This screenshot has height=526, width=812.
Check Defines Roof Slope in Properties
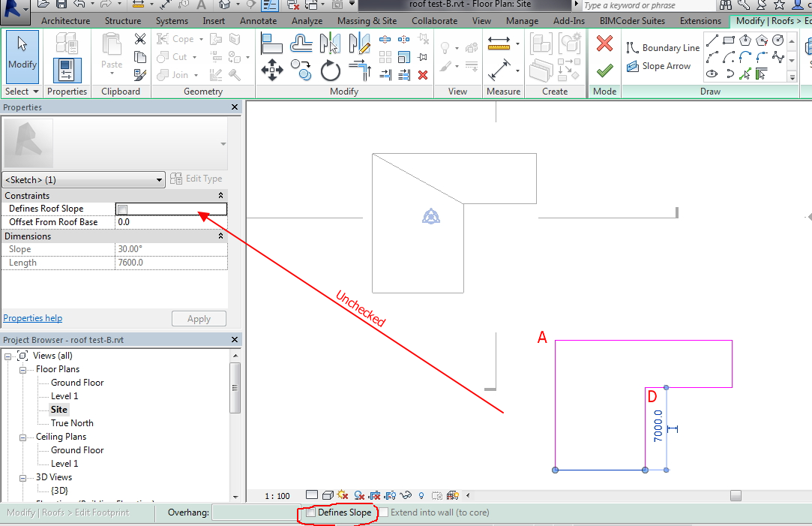point(123,209)
